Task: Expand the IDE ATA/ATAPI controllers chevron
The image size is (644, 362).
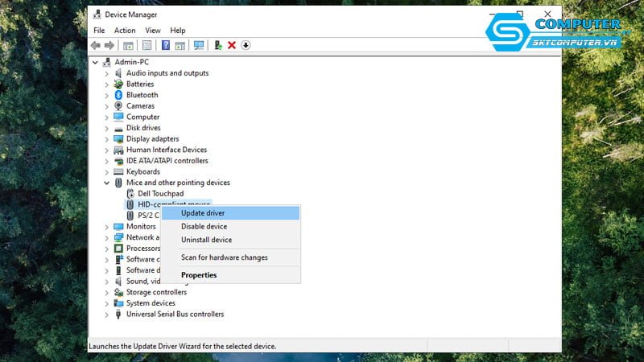Action: coord(107,162)
